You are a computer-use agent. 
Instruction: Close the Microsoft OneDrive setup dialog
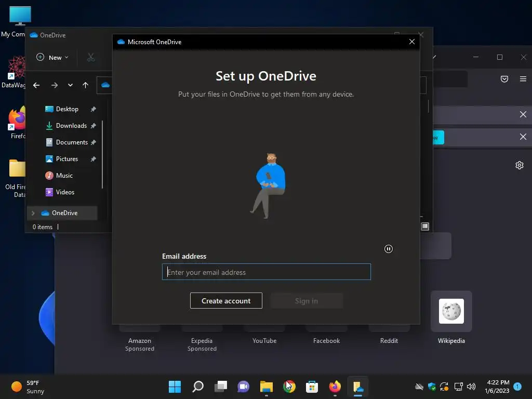tap(412, 42)
